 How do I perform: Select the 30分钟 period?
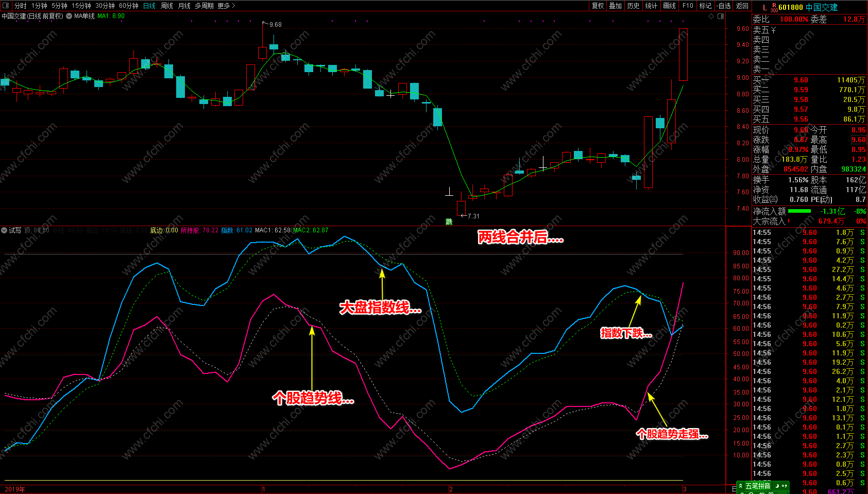tap(105, 6)
